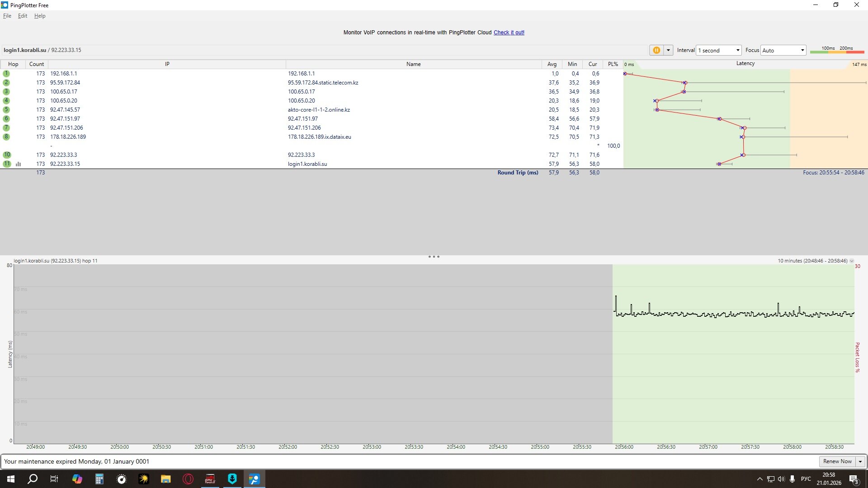Click the green hop 1 number icon
This screenshot has height=488, width=868.
6,74
